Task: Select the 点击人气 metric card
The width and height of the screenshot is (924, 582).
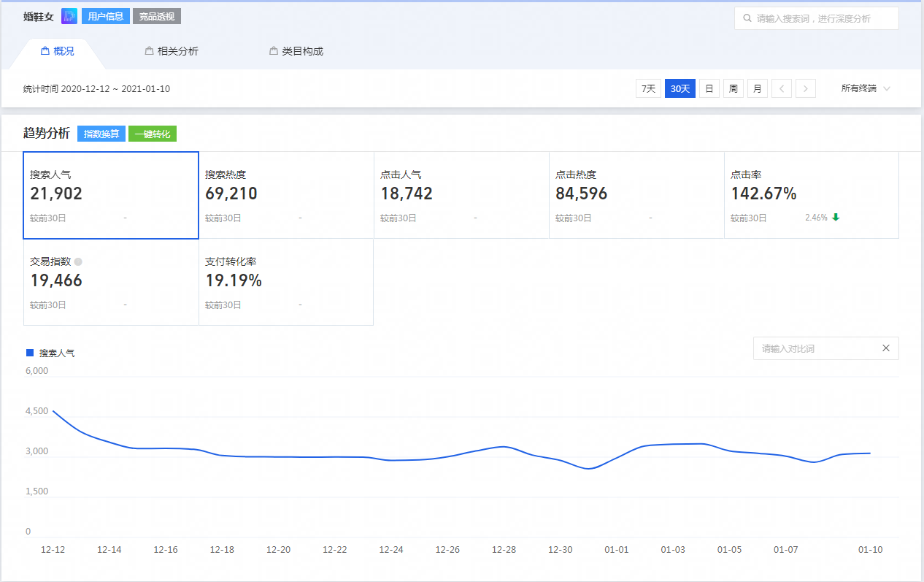Action: (461, 195)
